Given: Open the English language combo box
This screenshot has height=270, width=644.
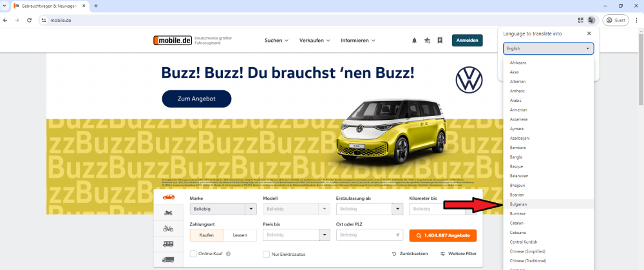Looking at the screenshot, I should click(548, 48).
